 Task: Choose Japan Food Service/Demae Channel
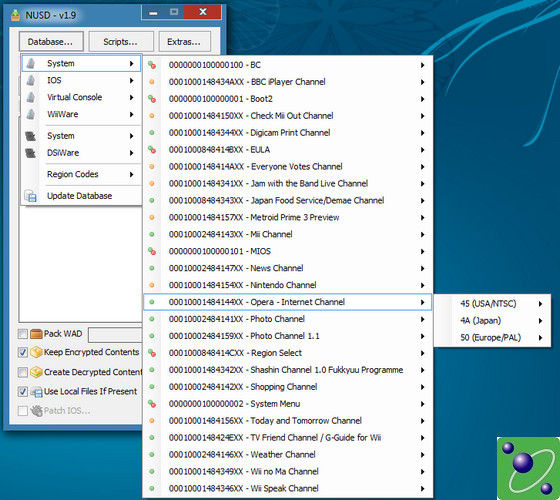tap(288, 200)
